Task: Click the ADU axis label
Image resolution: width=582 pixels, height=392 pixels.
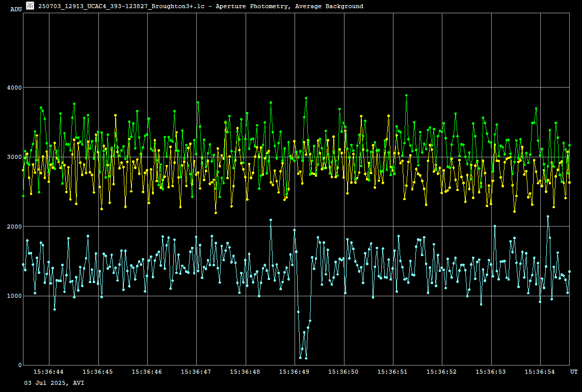Action: [16, 9]
